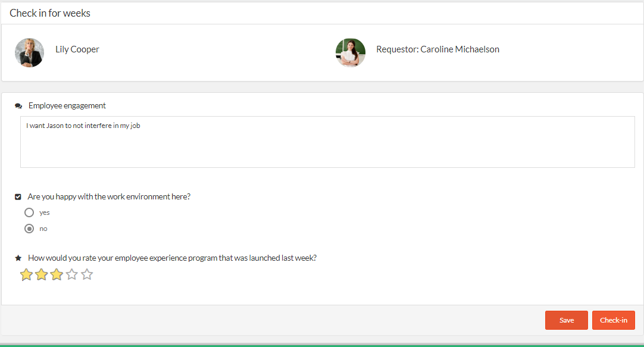This screenshot has height=347, width=644.
Task: Click the "Employee engagement" label
Action: click(x=67, y=105)
